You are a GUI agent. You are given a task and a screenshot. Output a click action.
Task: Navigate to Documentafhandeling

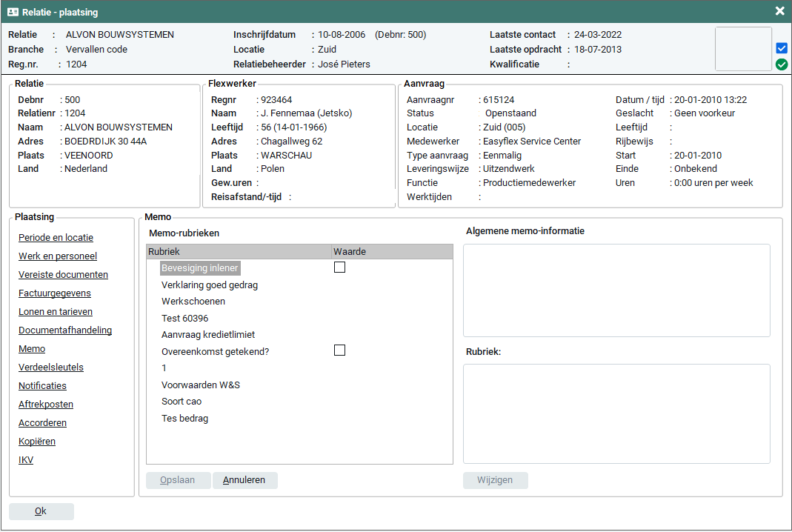pos(65,330)
